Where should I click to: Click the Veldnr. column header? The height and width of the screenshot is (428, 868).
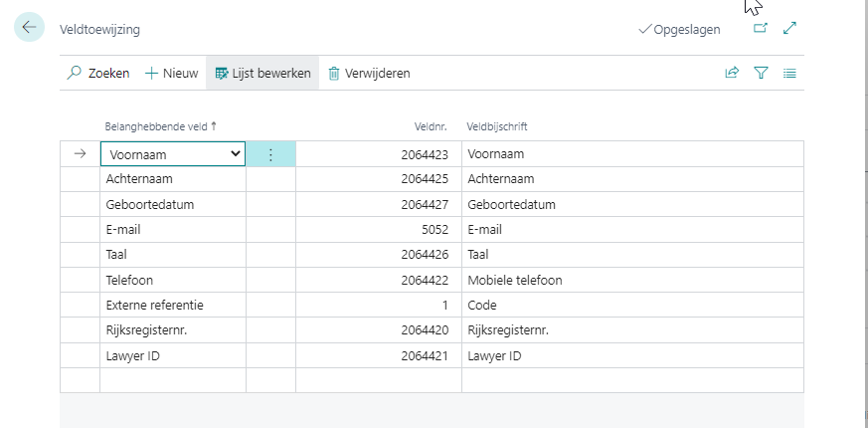[x=431, y=126]
